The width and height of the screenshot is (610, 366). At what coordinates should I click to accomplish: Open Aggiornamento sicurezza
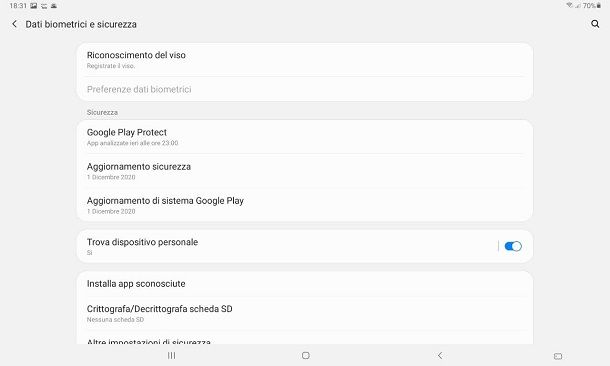305,171
